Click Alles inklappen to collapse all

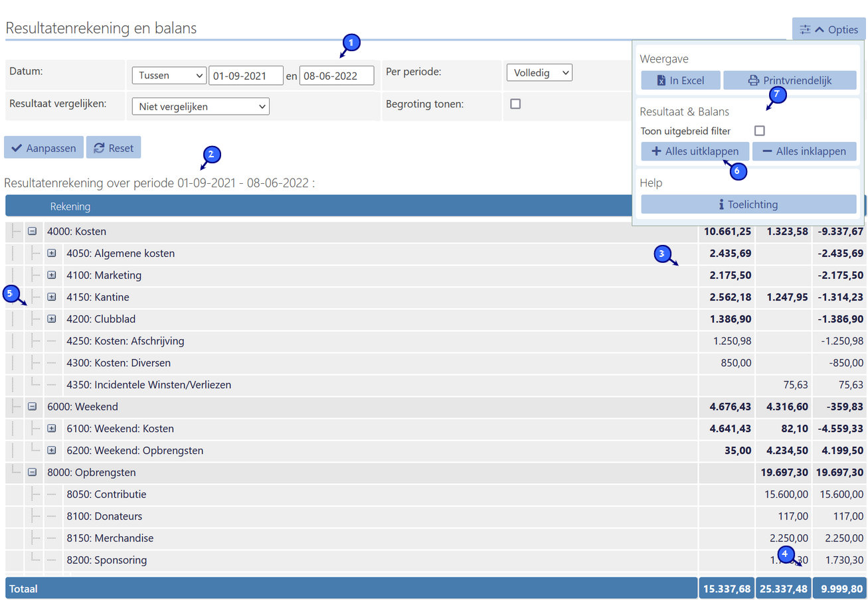click(804, 151)
